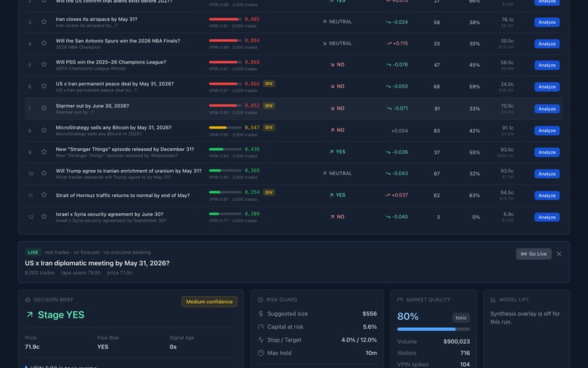Click the Capital at risk gauge icon
This screenshot has width=588, height=368.
(x=260, y=326)
